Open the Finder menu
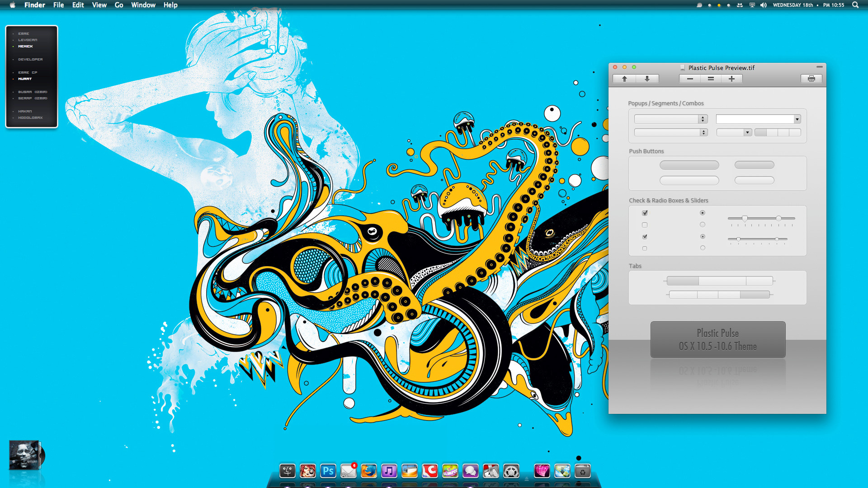Image resolution: width=868 pixels, height=488 pixels. coord(35,5)
